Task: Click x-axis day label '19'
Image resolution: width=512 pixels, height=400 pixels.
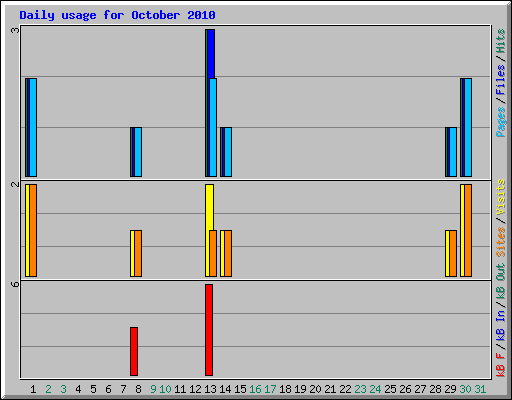Action: tap(300, 389)
